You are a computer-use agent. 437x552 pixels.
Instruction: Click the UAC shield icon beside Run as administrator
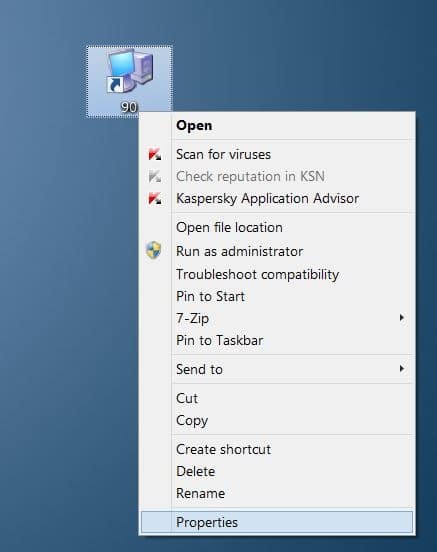[x=154, y=250]
